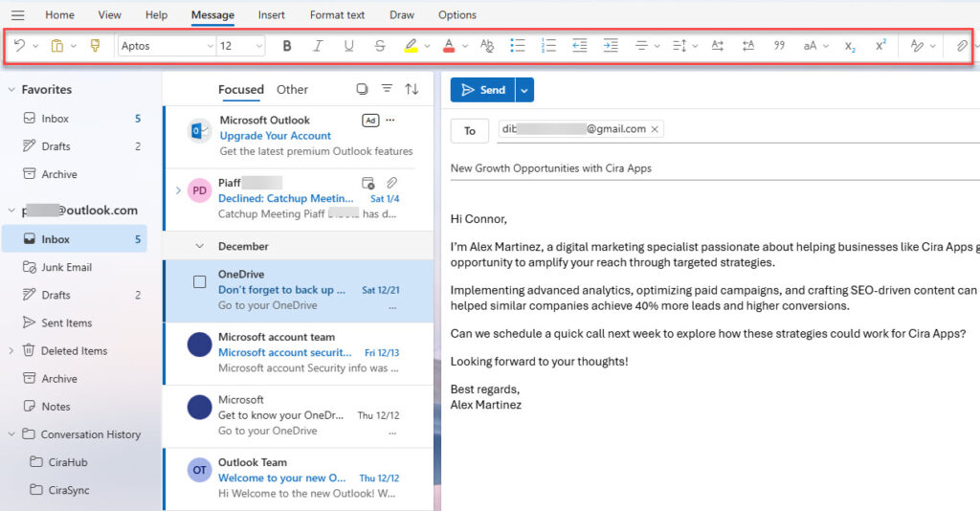Screen dimensions: 980x511
Task: Click the paragraph alignment icon
Action: (x=641, y=46)
